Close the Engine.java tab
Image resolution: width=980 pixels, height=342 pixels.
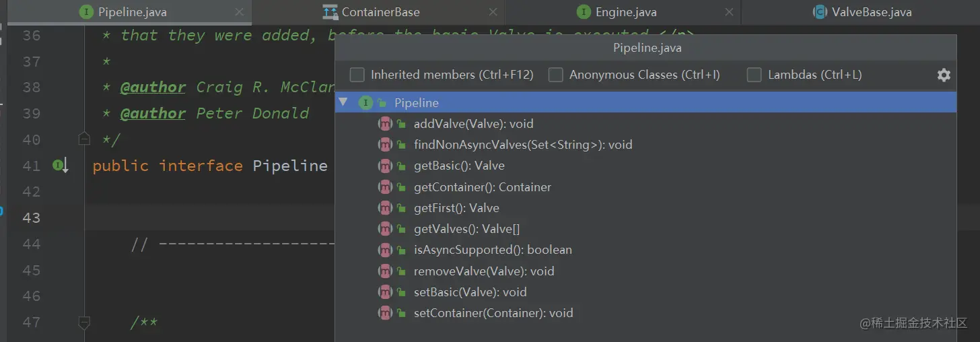(x=730, y=12)
